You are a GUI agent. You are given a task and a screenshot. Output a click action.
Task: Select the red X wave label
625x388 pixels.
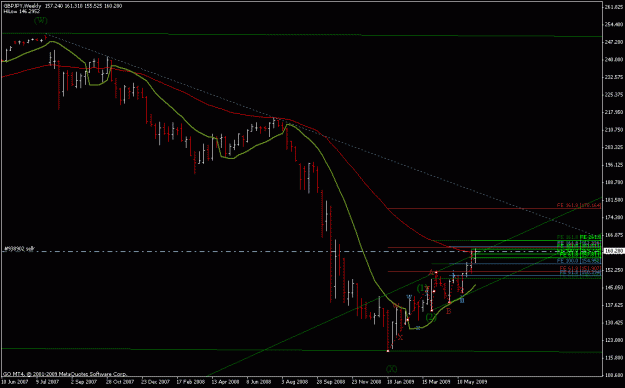[400, 337]
